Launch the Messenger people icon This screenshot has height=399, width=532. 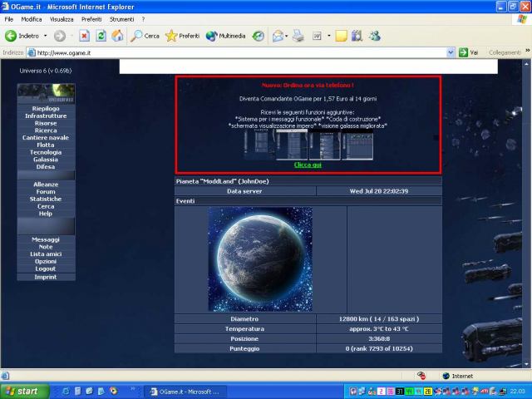[375, 36]
